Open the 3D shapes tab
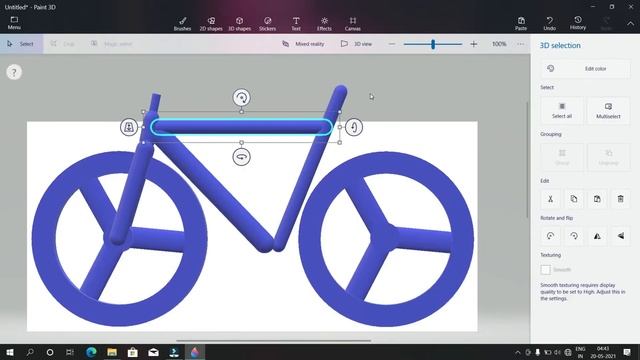Viewport: 640px width, 360px height. [x=240, y=24]
